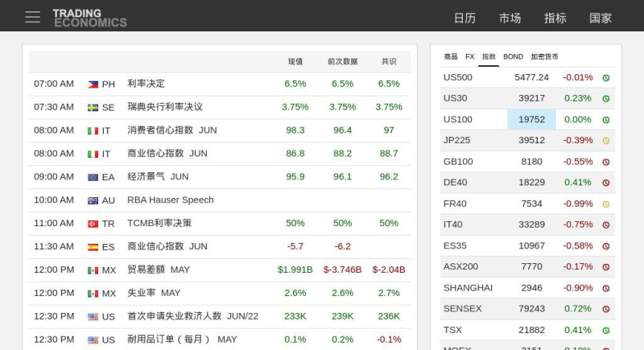Open the TSX index link
The width and height of the screenshot is (644, 350).
[x=452, y=330]
